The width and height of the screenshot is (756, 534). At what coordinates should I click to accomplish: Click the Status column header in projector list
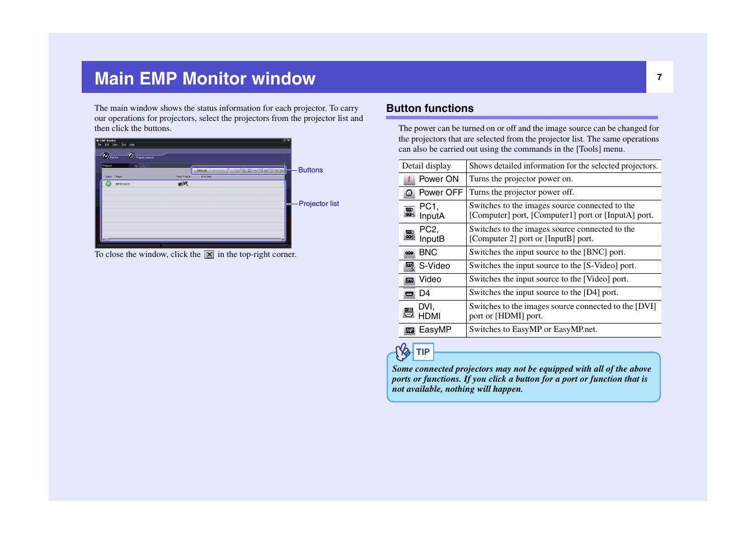(109, 176)
